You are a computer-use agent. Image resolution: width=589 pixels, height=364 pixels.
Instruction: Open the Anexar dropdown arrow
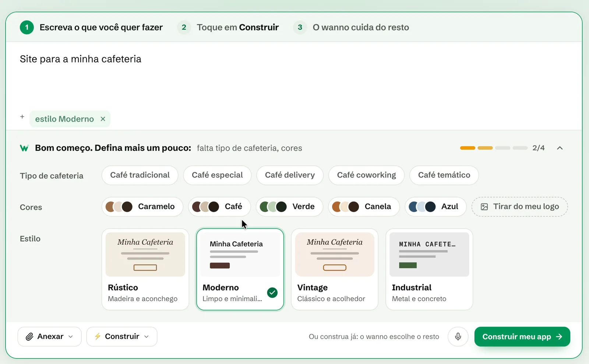[71, 336]
